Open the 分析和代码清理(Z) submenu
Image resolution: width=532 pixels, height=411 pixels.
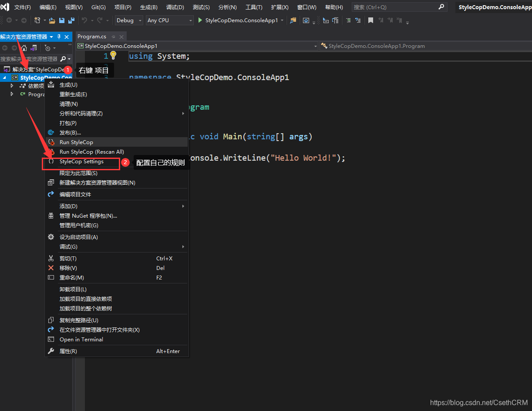pyautogui.click(x=117, y=114)
